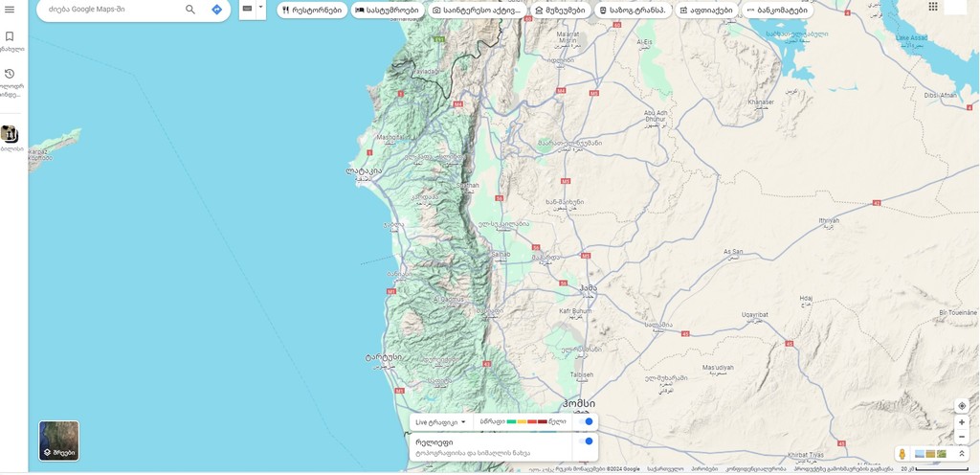Image resolution: width=980 pixels, height=475 pixels.
Task: Click the Ma'arrat Misrin label
Action: pyautogui.click(x=568, y=36)
